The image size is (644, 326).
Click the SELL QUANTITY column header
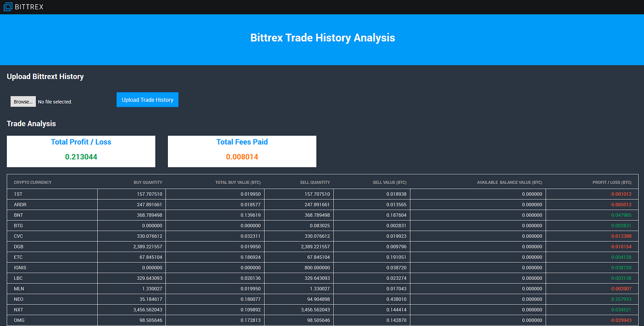click(315, 182)
